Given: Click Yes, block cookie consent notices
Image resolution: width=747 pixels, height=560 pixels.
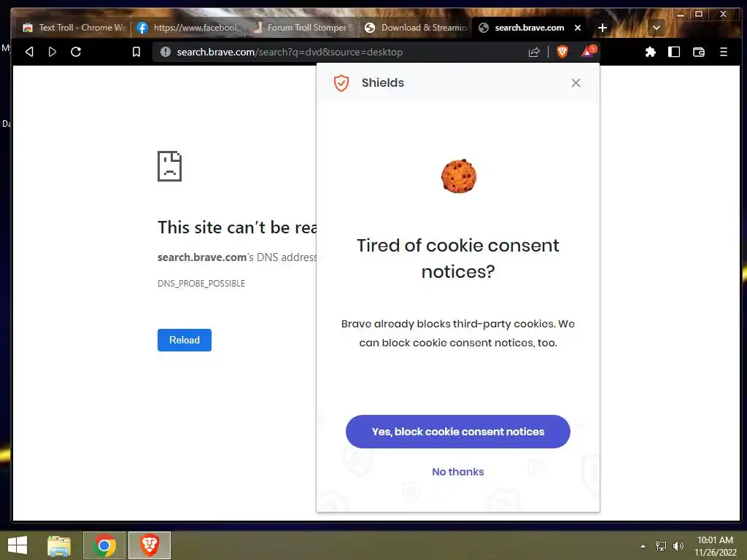Looking at the screenshot, I should 458,432.
